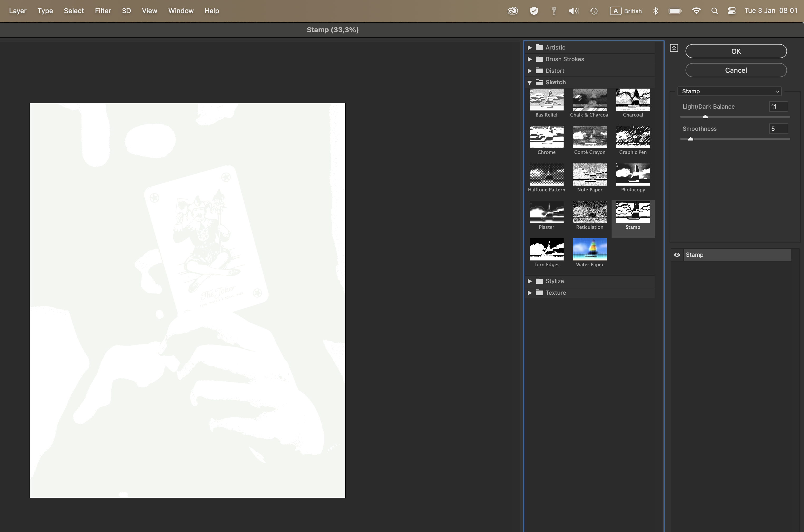Edit the Smoothness value field
This screenshot has width=804, height=532.
pyautogui.click(x=778, y=129)
